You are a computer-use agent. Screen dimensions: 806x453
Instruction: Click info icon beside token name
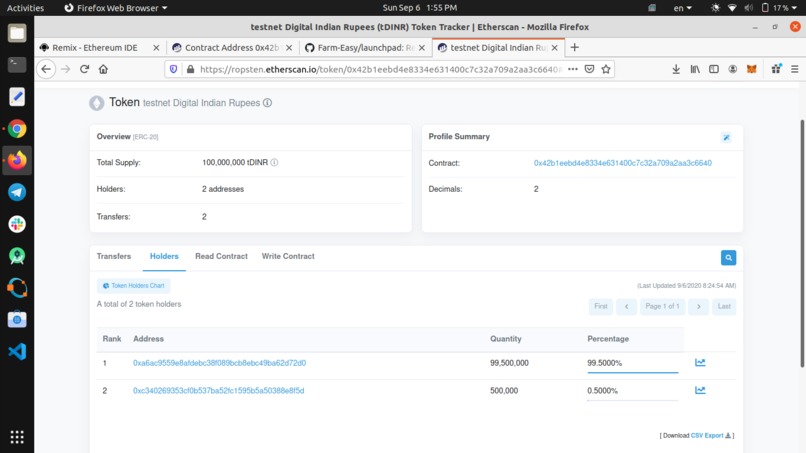[267, 103]
